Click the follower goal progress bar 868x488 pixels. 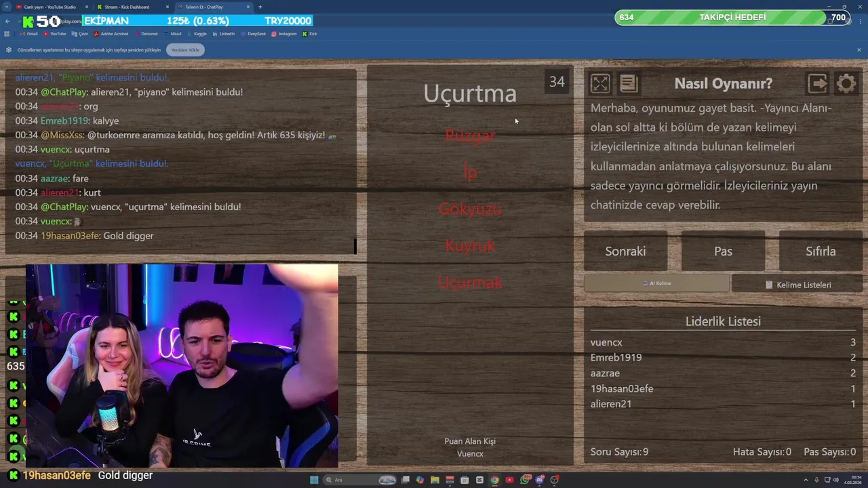click(x=732, y=17)
